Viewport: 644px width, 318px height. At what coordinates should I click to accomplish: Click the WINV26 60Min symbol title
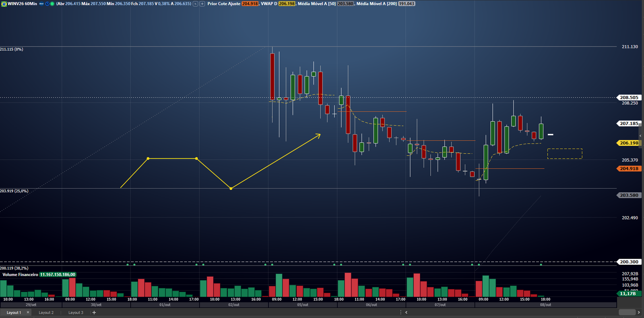22,4
